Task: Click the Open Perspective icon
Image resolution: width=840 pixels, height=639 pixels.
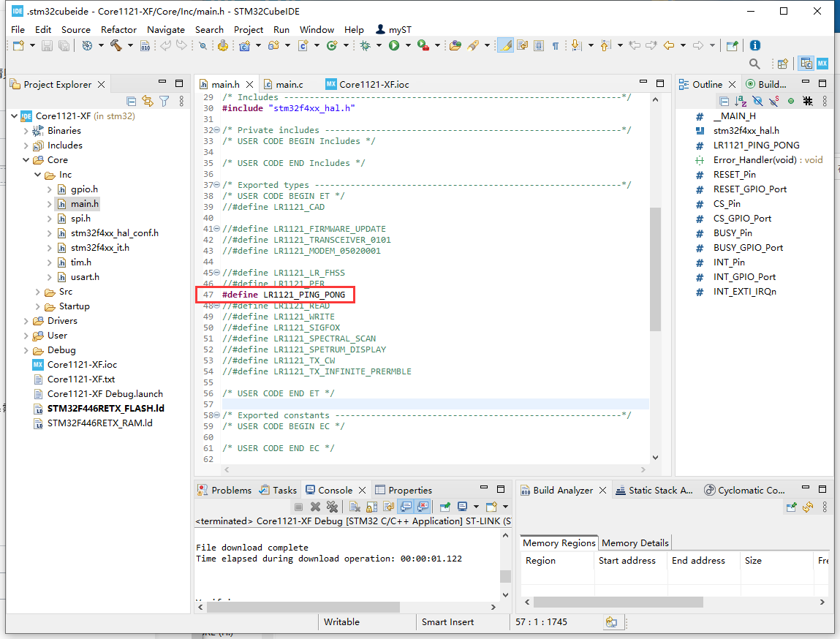Action: pyautogui.click(x=783, y=64)
